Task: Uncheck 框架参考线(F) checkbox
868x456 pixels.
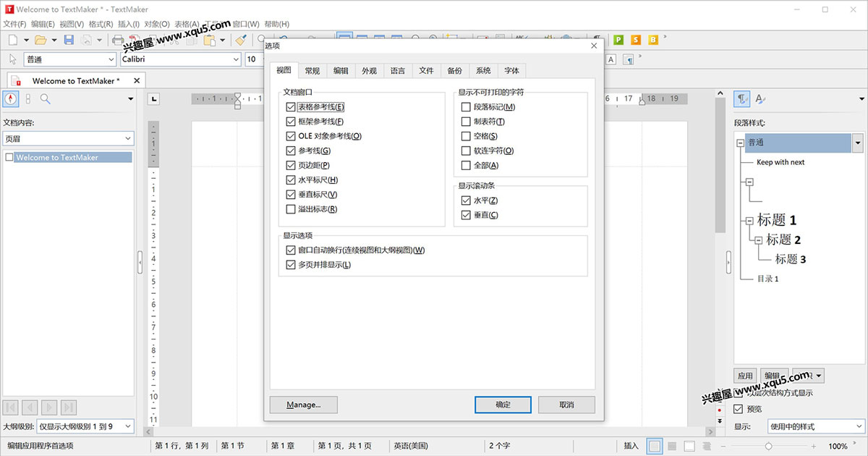Action: 291,122
